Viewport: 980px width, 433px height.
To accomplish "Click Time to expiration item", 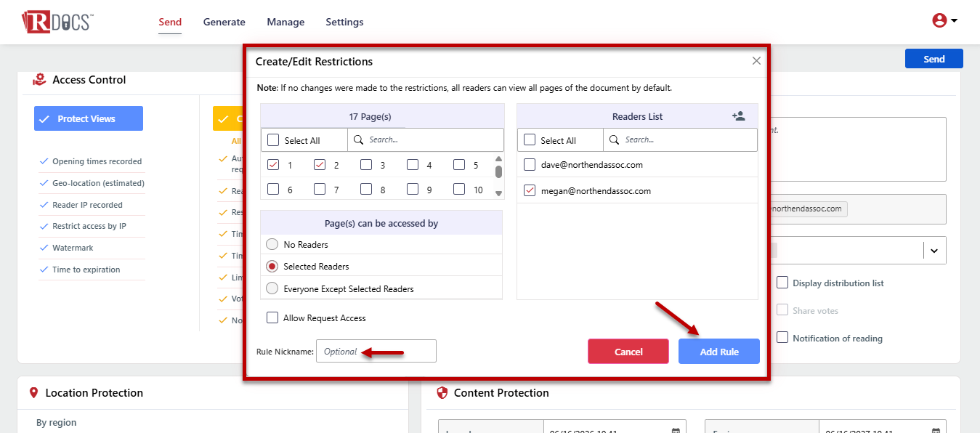I will coord(86,270).
